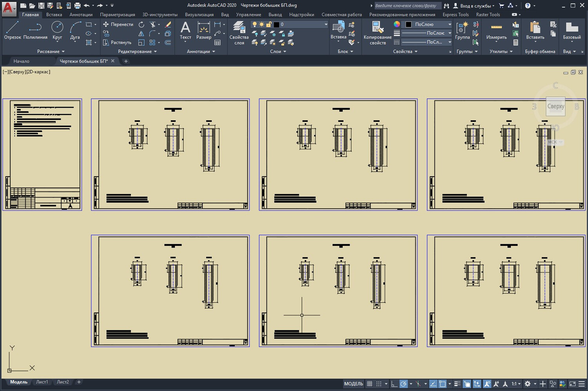Click the Копирование свойств match properties icon

pyautogui.click(x=377, y=33)
